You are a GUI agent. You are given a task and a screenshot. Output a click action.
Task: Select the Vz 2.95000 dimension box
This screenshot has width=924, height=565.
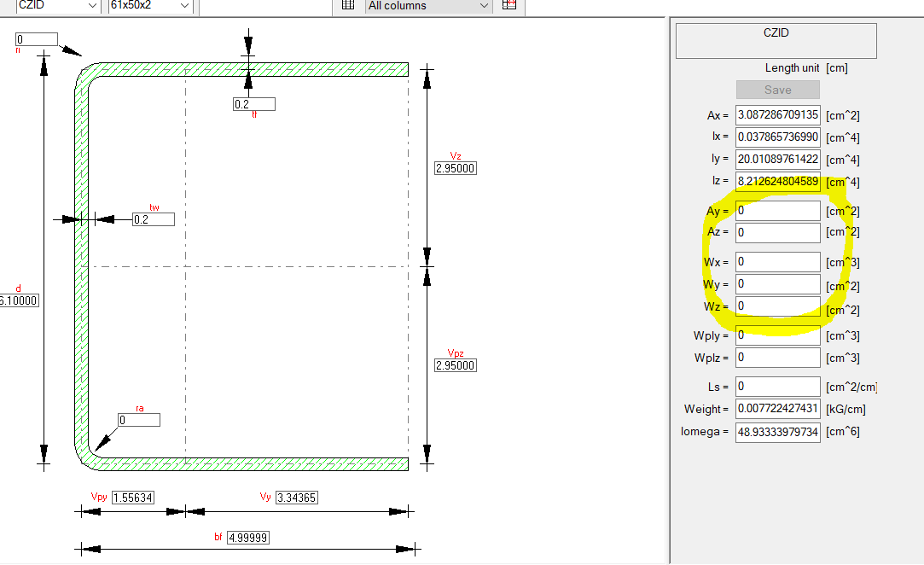click(456, 168)
